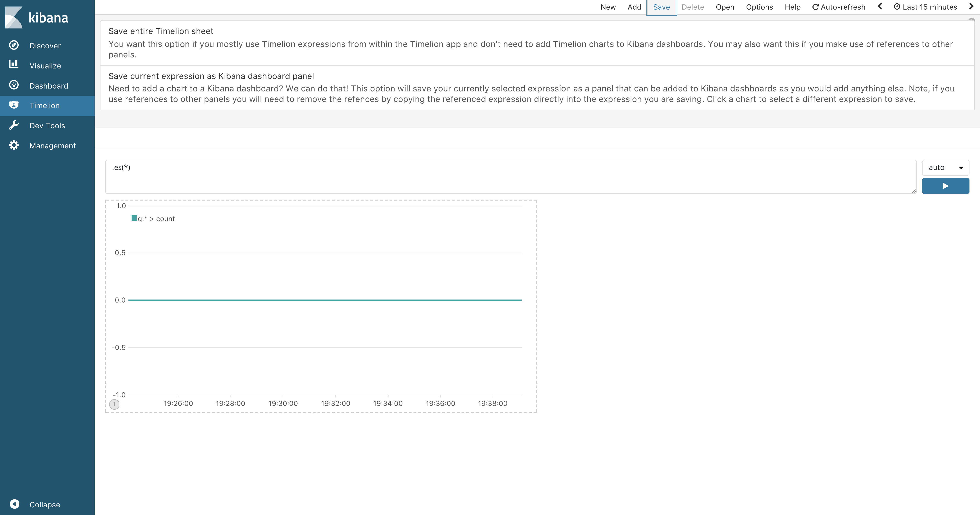The height and width of the screenshot is (515, 980).
Task: Click the Auto-refresh icon in the toolbar
Action: click(815, 6)
